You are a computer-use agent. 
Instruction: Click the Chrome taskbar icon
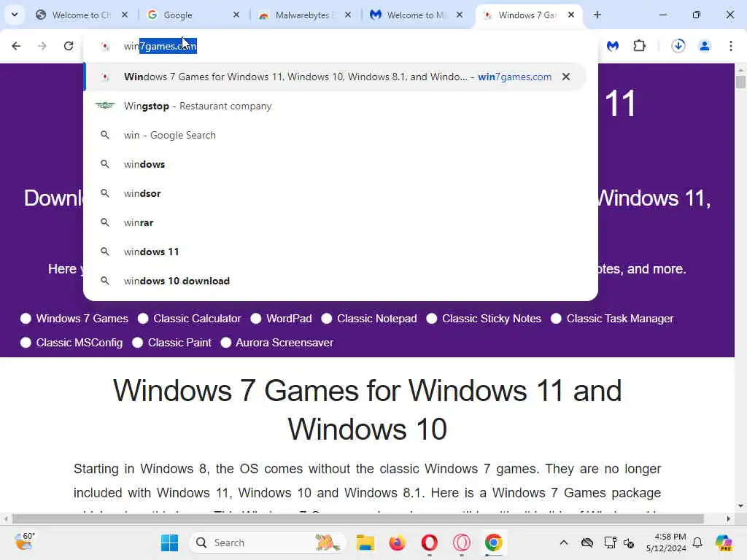[x=494, y=542]
